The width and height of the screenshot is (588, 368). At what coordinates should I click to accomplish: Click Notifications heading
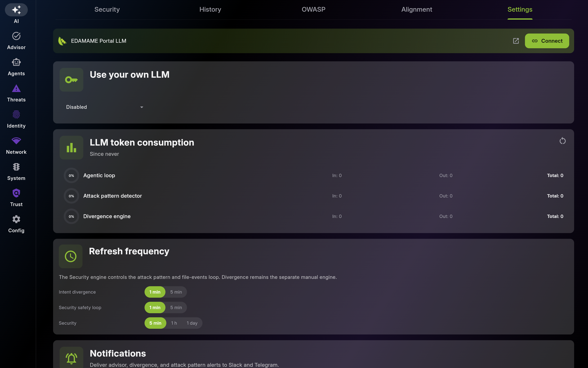118,353
